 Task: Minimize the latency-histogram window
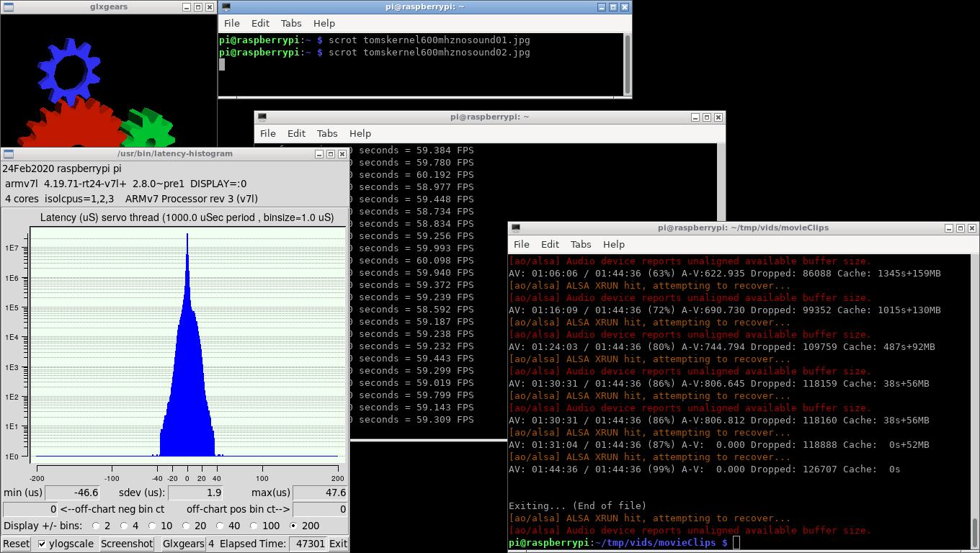(318, 154)
